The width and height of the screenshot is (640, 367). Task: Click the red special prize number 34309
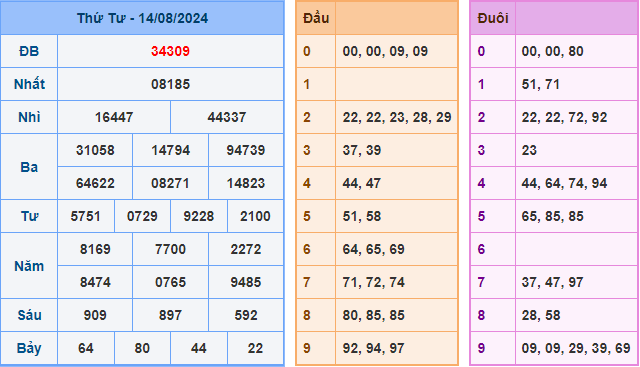170,51
